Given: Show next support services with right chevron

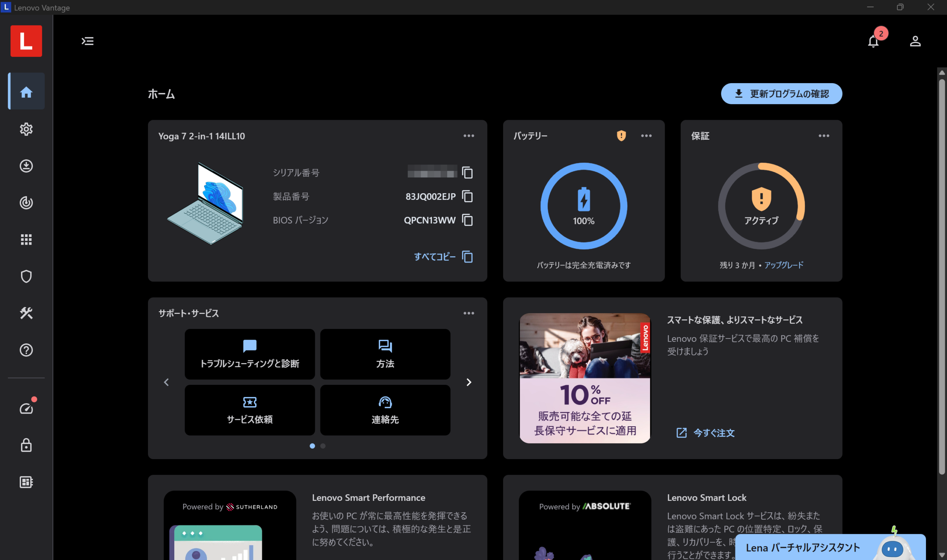Looking at the screenshot, I should click(x=469, y=382).
